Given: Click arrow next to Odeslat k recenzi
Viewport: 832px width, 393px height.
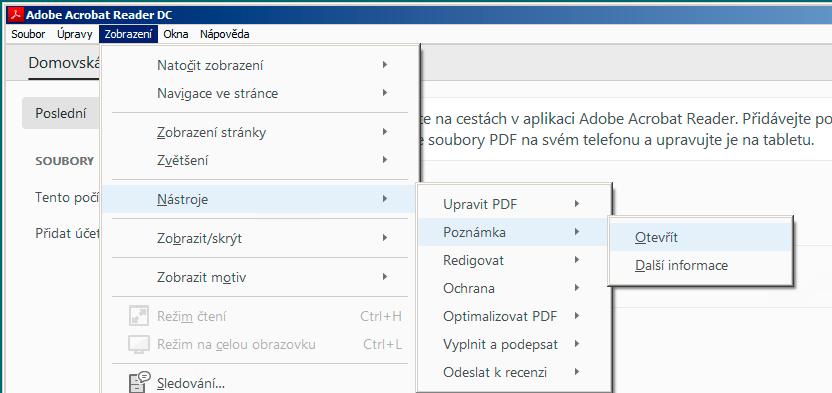Looking at the screenshot, I should [x=577, y=372].
